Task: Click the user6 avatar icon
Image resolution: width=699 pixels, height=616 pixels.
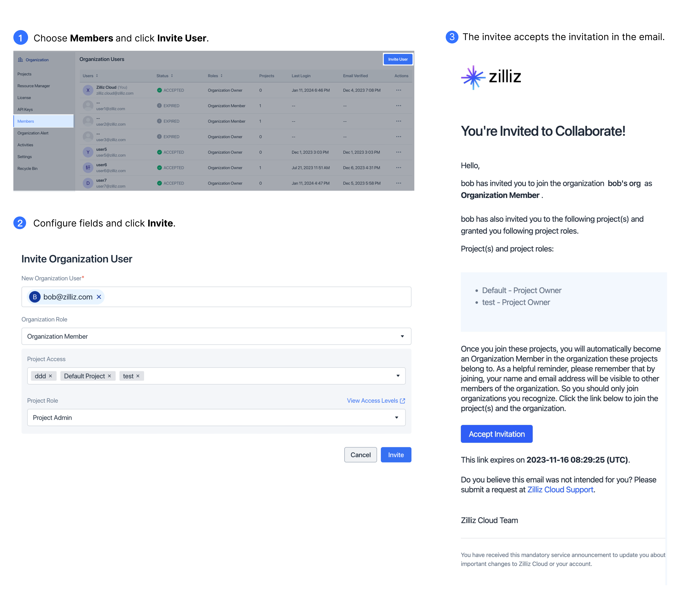Action: [x=88, y=168]
